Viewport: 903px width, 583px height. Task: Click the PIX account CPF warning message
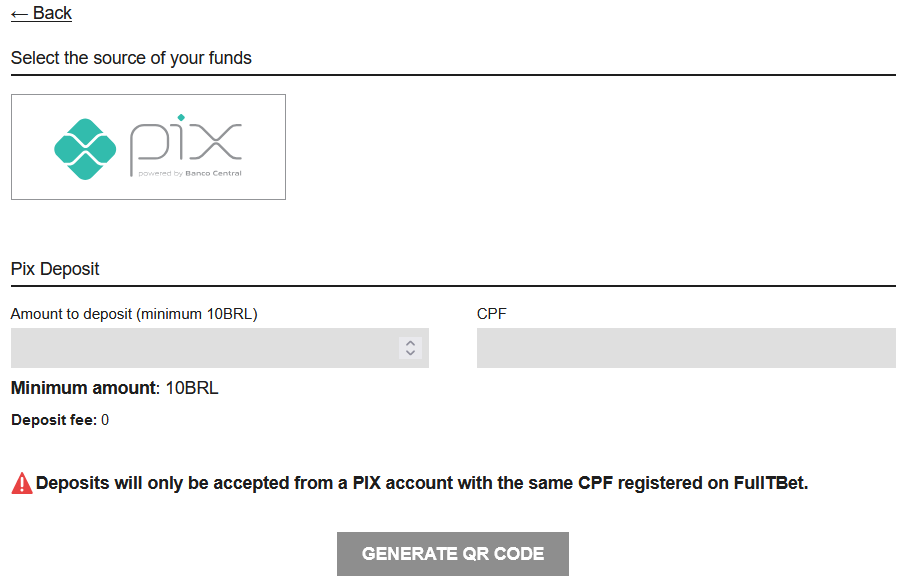pos(420,483)
